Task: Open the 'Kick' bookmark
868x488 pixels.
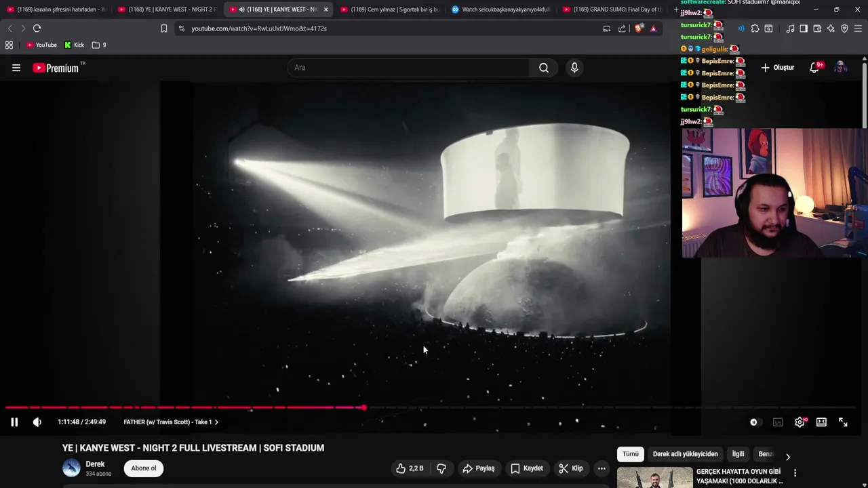Action: pos(75,45)
